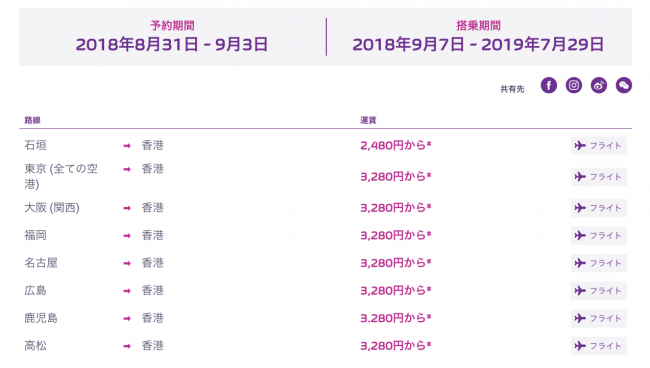Click フライト button for 福岡 route
This screenshot has height=368, width=650.
[x=599, y=235]
